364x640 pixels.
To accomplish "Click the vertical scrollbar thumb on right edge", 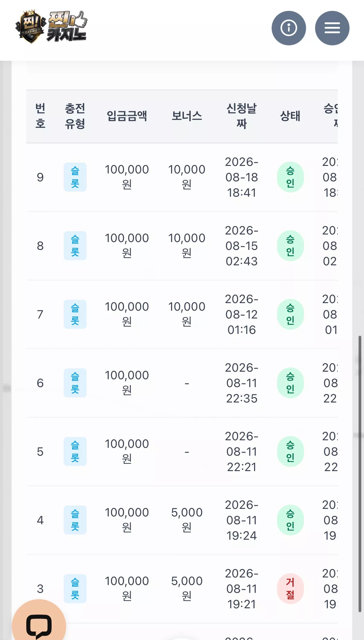I will pos(359,474).
